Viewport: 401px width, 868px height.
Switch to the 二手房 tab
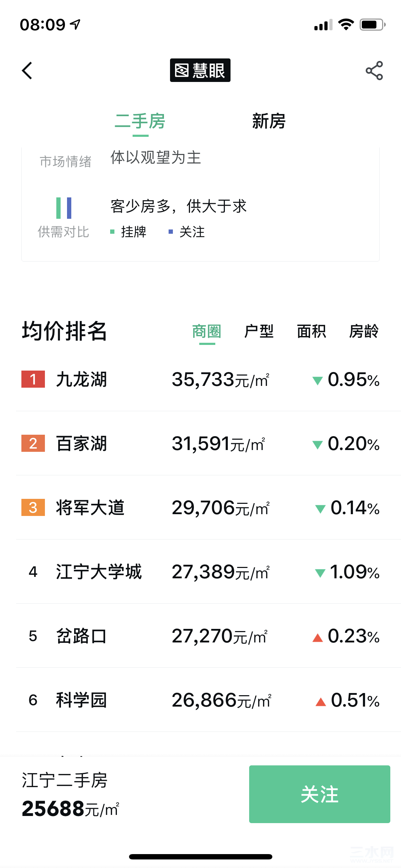tap(140, 121)
